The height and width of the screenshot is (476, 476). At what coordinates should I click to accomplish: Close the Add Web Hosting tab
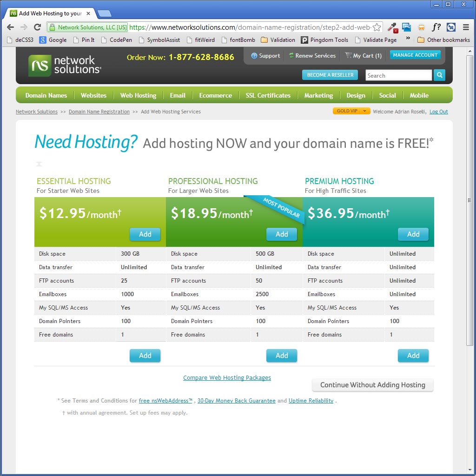coord(88,13)
